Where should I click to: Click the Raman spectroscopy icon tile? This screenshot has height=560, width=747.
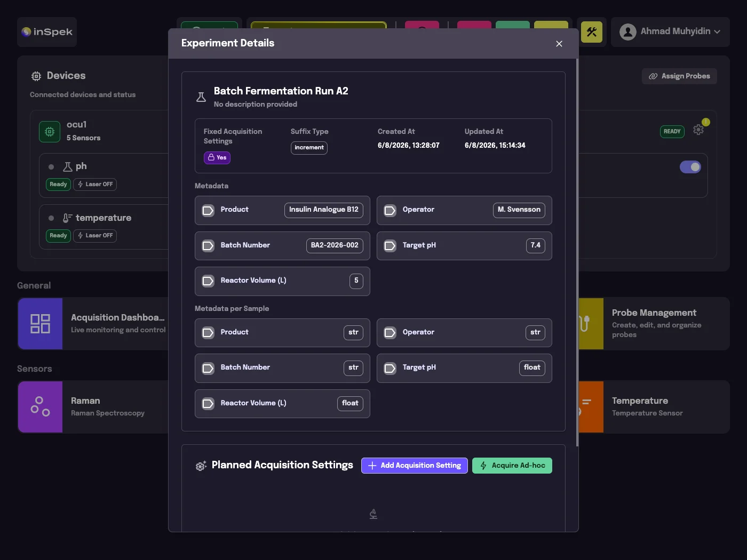tap(40, 406)
